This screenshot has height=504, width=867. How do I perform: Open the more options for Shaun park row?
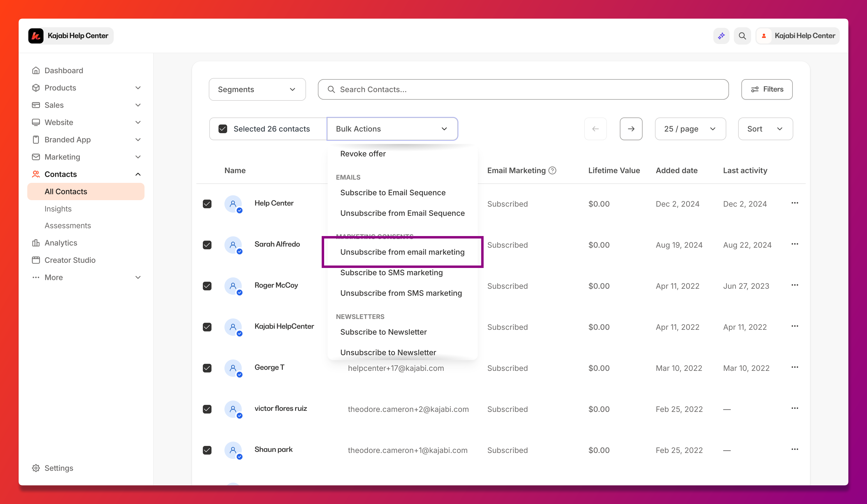(795, 449)
